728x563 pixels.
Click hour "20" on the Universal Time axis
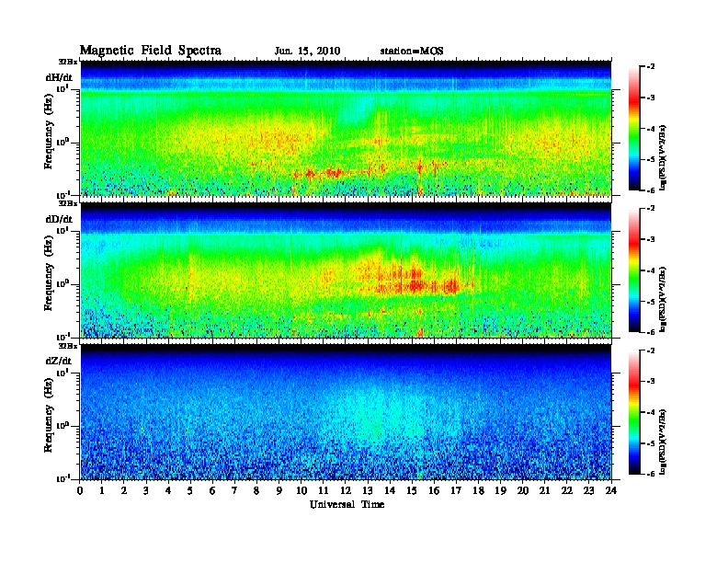coord(523,491)
